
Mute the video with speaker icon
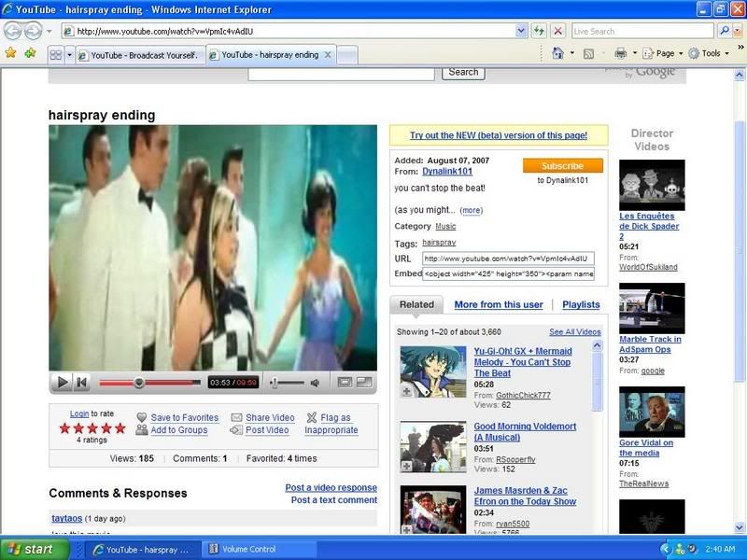(315, 383)
